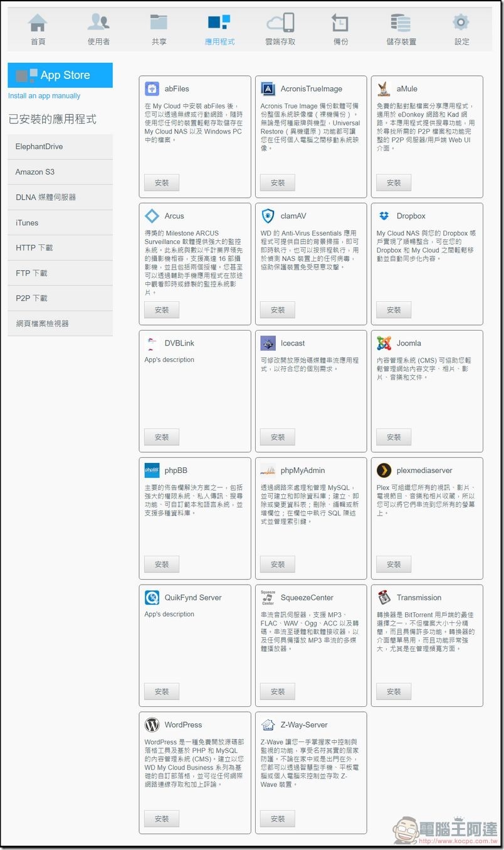Install the aMule app

(x=394, y=183)
